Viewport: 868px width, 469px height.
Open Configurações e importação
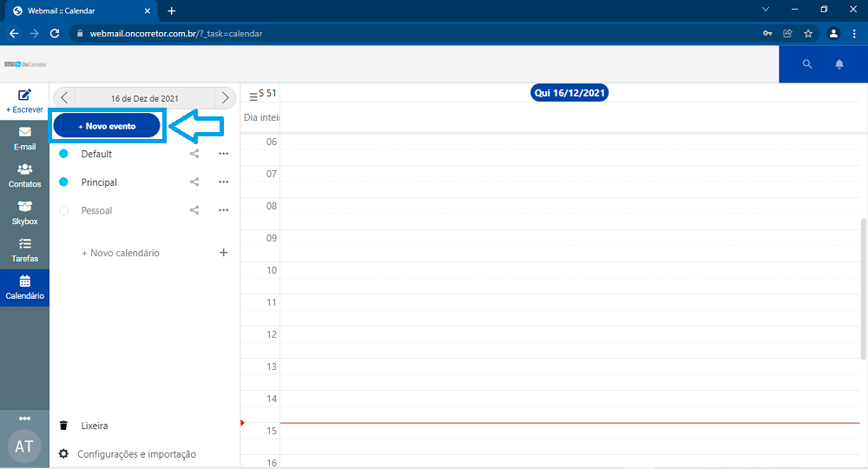coord(136,454)
